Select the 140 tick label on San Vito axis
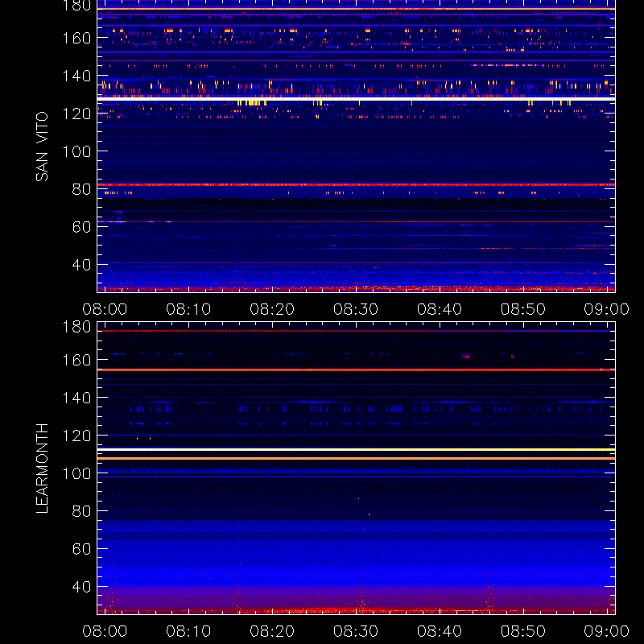Image resolution: width=644 pixels, height=644 pixels. (x=76, y=76)
